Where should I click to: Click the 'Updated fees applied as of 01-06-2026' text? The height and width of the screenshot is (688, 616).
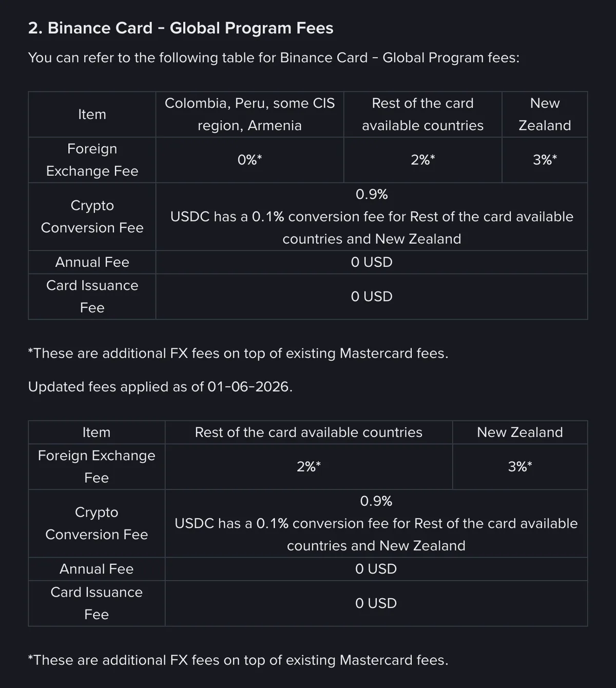(160, 387)
